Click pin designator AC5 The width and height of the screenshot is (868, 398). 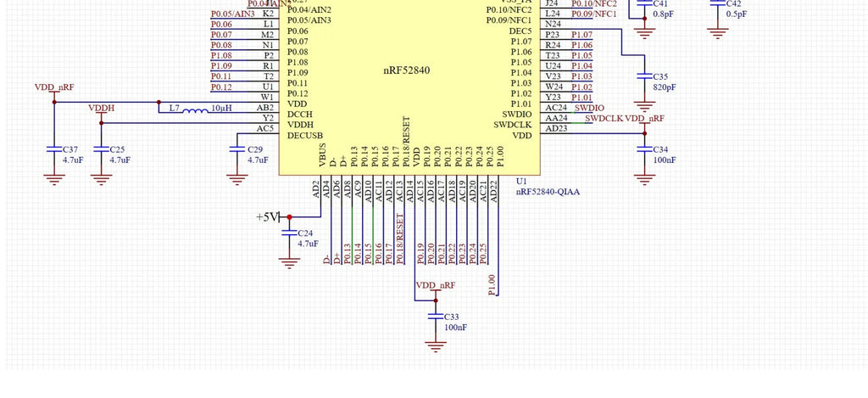[x=265, y=129]
